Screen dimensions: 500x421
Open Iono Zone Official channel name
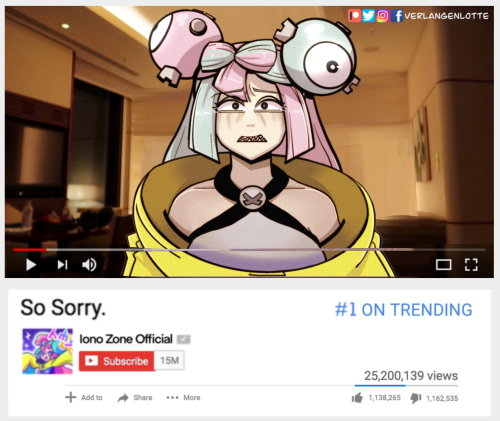(x=126, y=339)
